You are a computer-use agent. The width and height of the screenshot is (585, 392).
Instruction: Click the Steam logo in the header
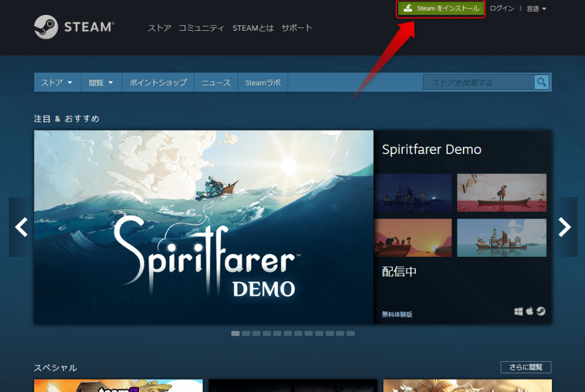pos(74,27)
